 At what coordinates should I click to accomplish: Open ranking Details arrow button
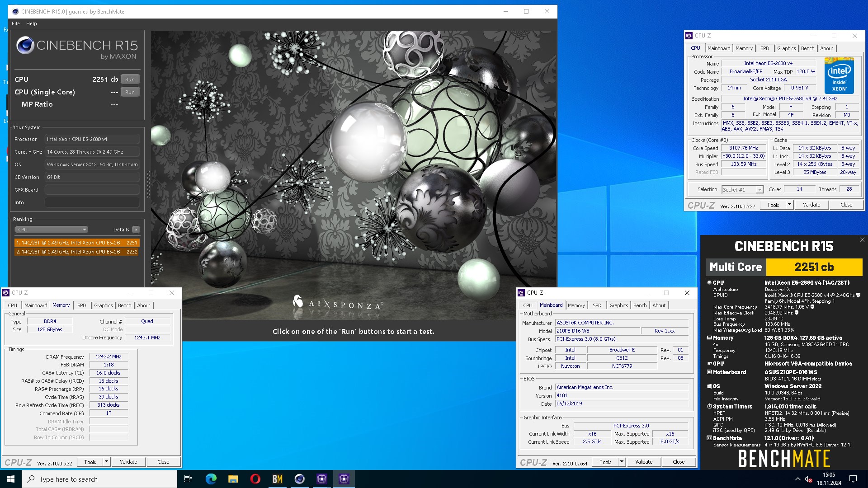point(136,230)
